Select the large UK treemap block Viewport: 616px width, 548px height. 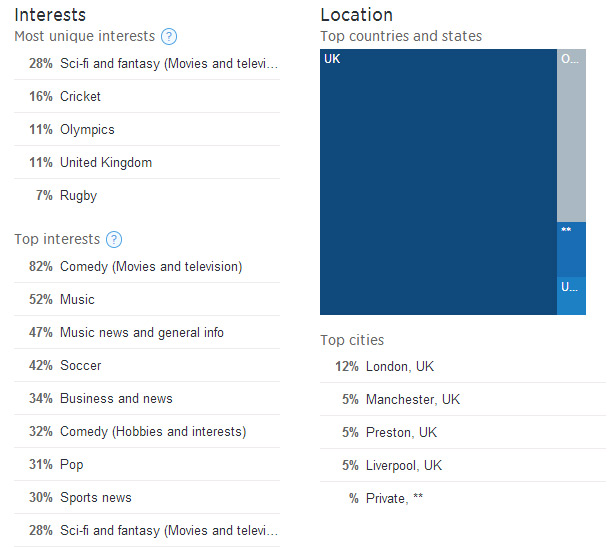point(438,182)
